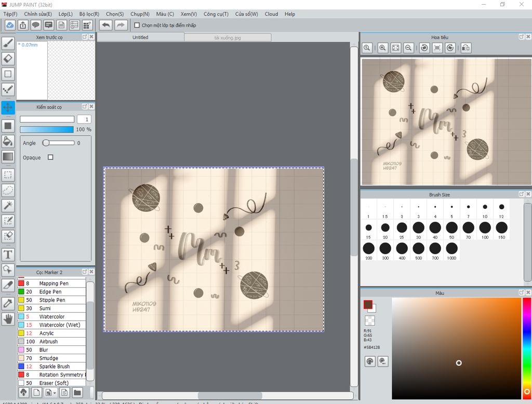Image resolution: width=532 pixels, height=404 pixels.
Task: Click the speech bubble icon in the top toolbar
Action: tap(36, 25)
